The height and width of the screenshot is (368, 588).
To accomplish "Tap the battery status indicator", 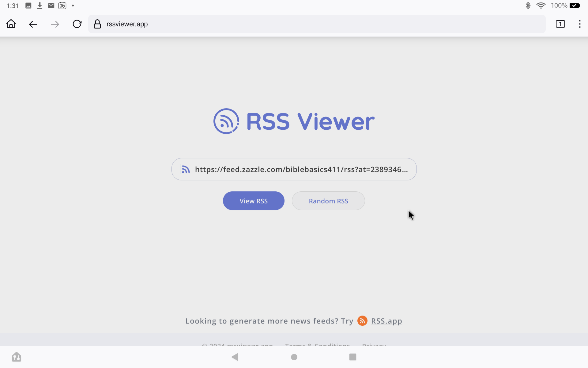I will 575,6.
